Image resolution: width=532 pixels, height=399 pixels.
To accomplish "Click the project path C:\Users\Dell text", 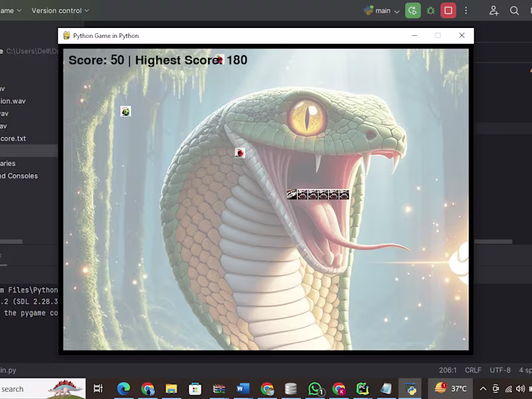I will (x=31, y=51).
